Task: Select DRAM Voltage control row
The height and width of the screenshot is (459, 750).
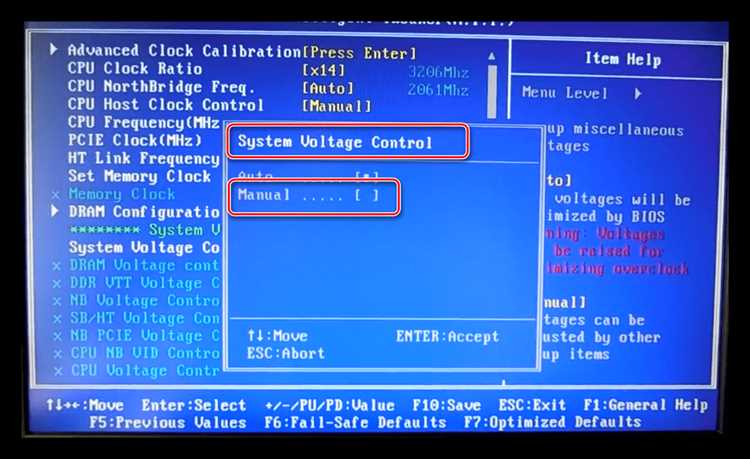Action: point(144,265)
